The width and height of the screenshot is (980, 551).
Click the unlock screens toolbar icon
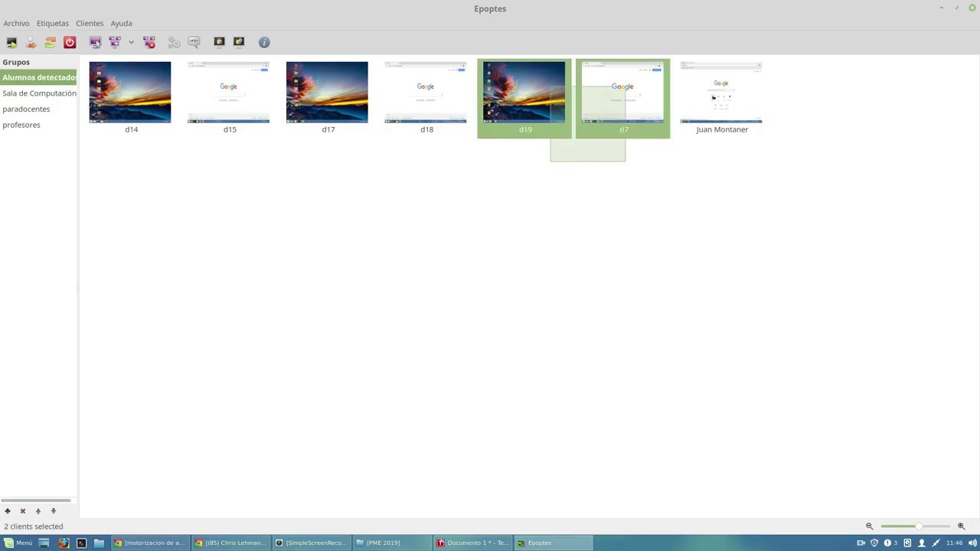tap(239, 42)
